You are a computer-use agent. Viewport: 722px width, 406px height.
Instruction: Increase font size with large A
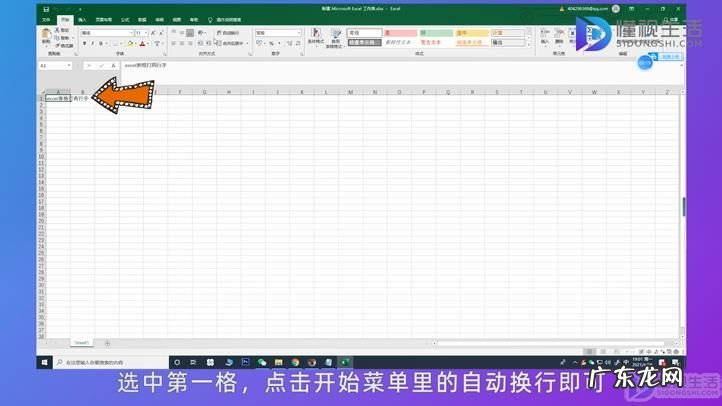153,33
